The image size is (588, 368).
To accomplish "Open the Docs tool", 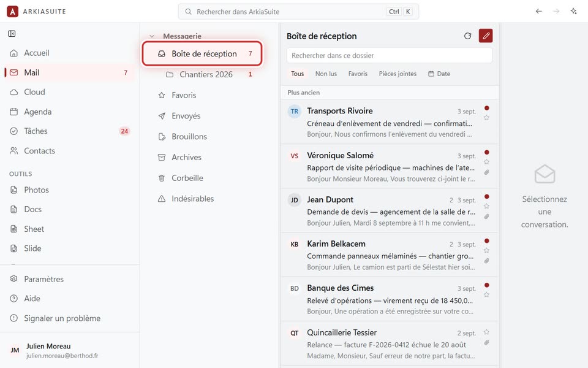I will pyautogui.click(x=70, y=209).
